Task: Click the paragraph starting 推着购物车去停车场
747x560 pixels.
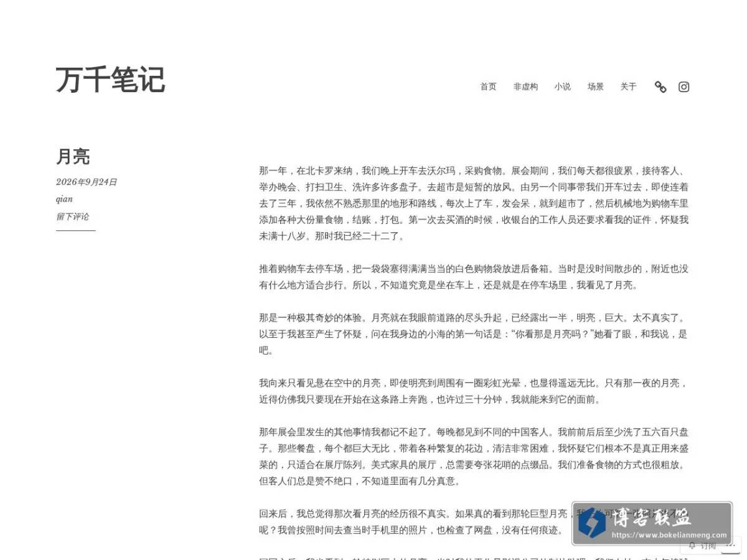Action: [x=474, y=277]
